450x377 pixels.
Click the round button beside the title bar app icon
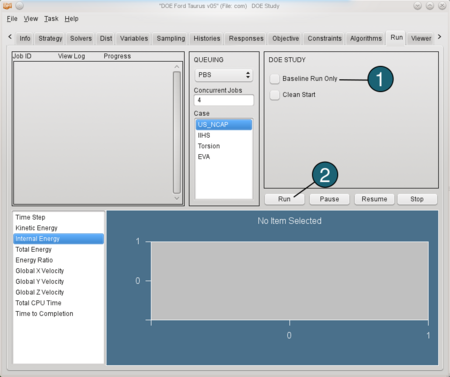(x=20, y=6)
